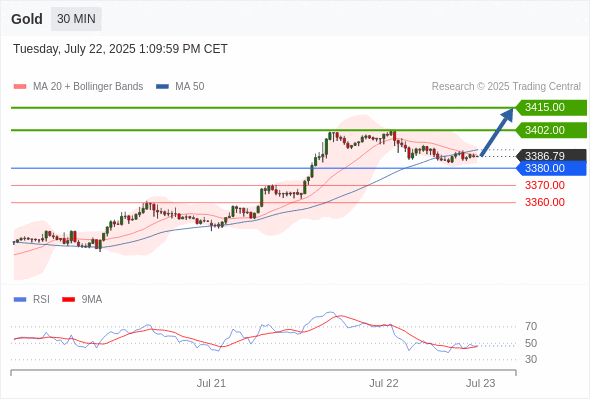Viewport: 590px width, 400px height.
Task: Click the blue MA 50 legend swatch
Action: point(162,87)
